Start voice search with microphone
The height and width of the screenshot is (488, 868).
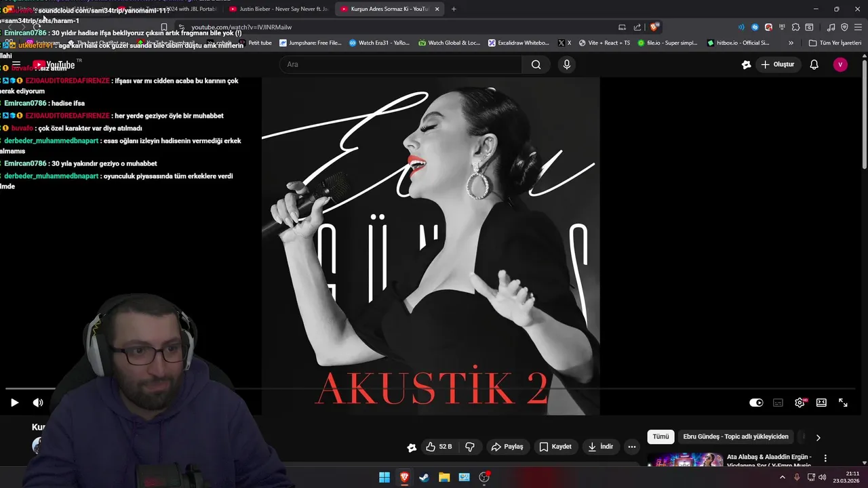[x=567, y=64]
